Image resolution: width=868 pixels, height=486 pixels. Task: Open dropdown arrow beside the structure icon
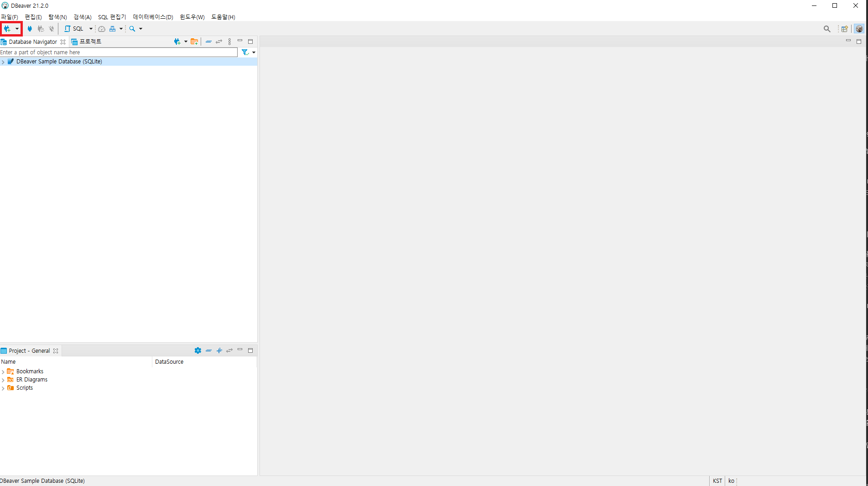[x=121, y=29]
